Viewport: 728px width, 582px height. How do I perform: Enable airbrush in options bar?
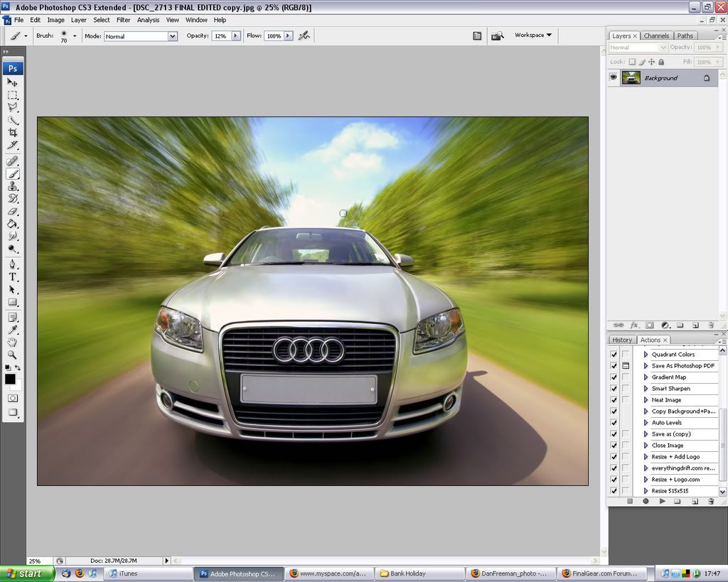[304, 36]
